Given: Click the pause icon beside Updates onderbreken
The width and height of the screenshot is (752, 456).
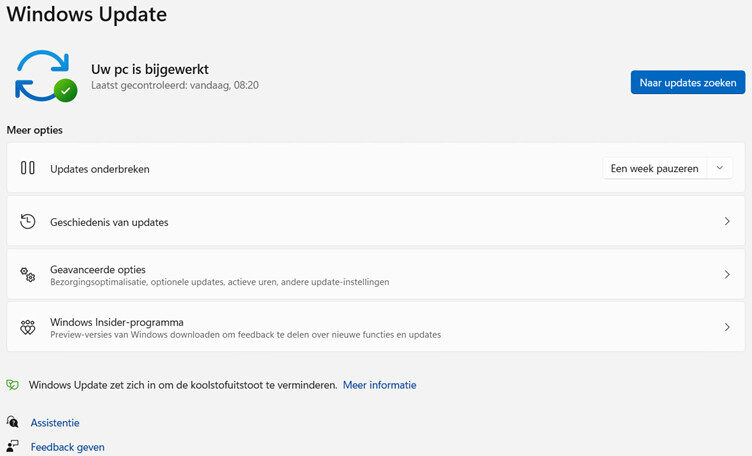Looking at the screenshot, I should point(27,168).
